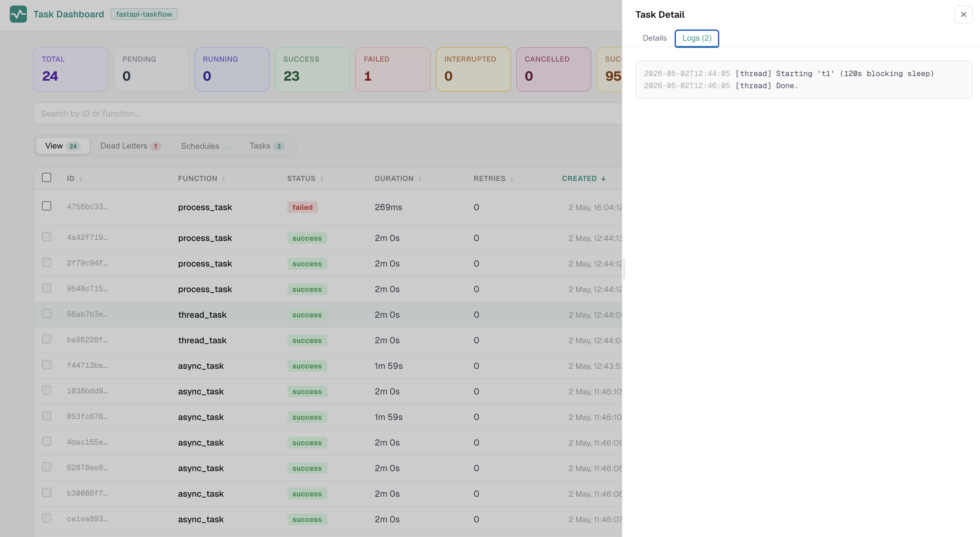Click the FUNCTION column header label

tap(197, 179)
